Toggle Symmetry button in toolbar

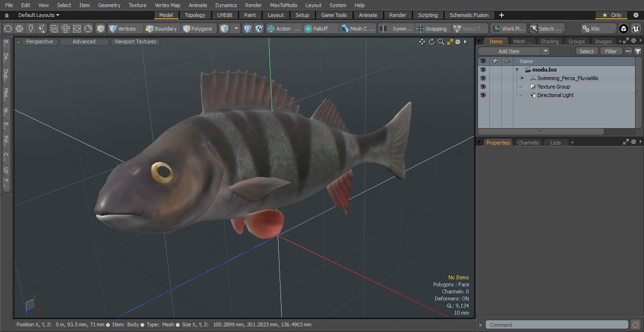tap(397, 29)
